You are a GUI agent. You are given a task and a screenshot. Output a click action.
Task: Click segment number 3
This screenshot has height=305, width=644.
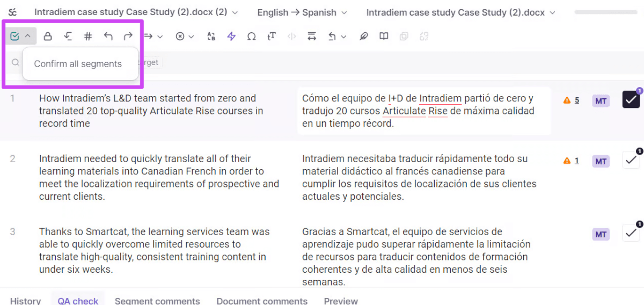[12, 231]
